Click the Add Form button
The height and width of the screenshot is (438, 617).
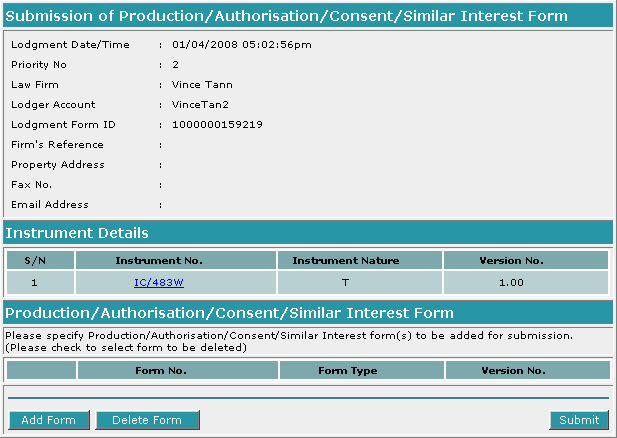[49, 420]
